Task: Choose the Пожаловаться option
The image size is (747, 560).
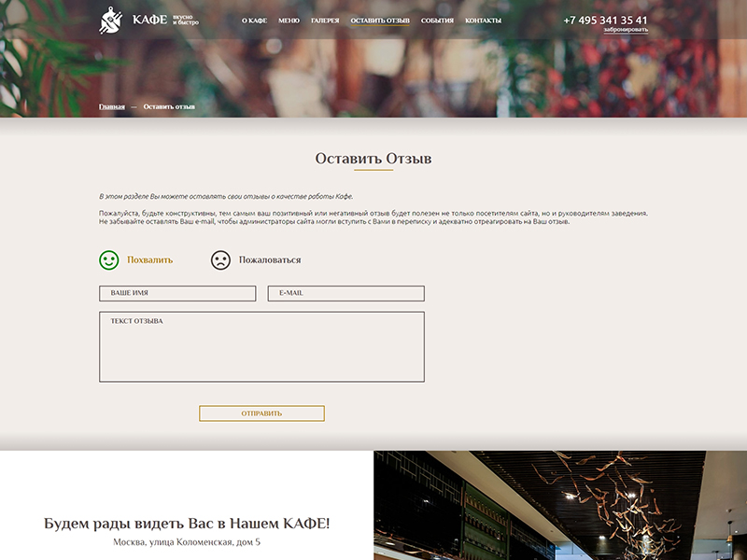Action: pos(270,260)
